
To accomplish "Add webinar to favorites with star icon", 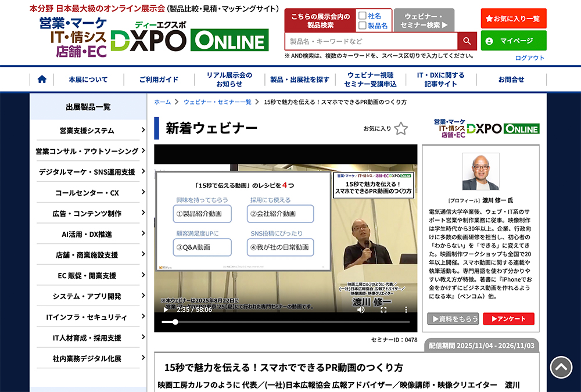I will coord(400,128).
